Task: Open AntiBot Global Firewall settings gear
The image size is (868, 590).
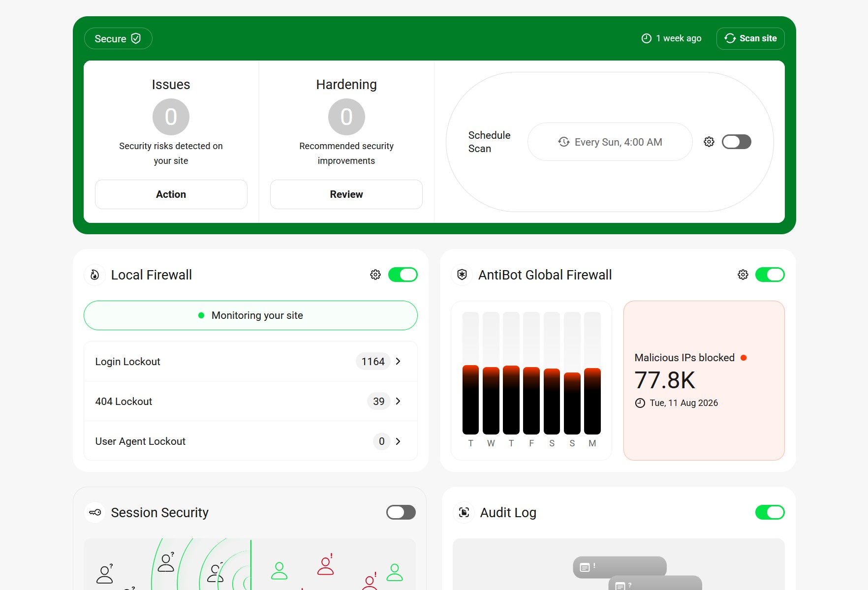Action: pyautogui.click(x=743, y=275)
